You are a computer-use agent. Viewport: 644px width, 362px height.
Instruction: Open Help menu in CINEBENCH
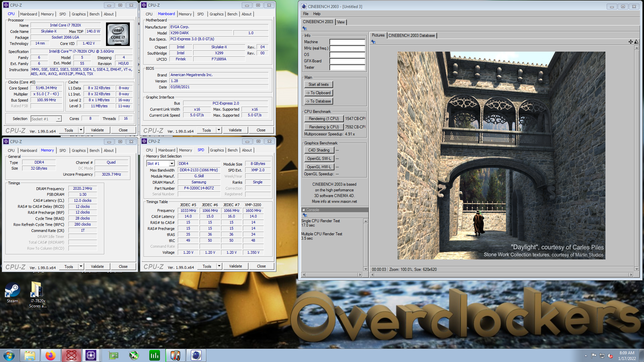(317, 14)
